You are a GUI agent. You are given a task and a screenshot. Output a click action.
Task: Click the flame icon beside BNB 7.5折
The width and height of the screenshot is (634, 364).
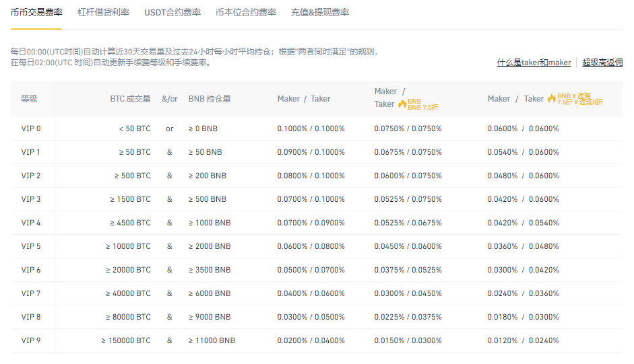click(x=402, y=104)
